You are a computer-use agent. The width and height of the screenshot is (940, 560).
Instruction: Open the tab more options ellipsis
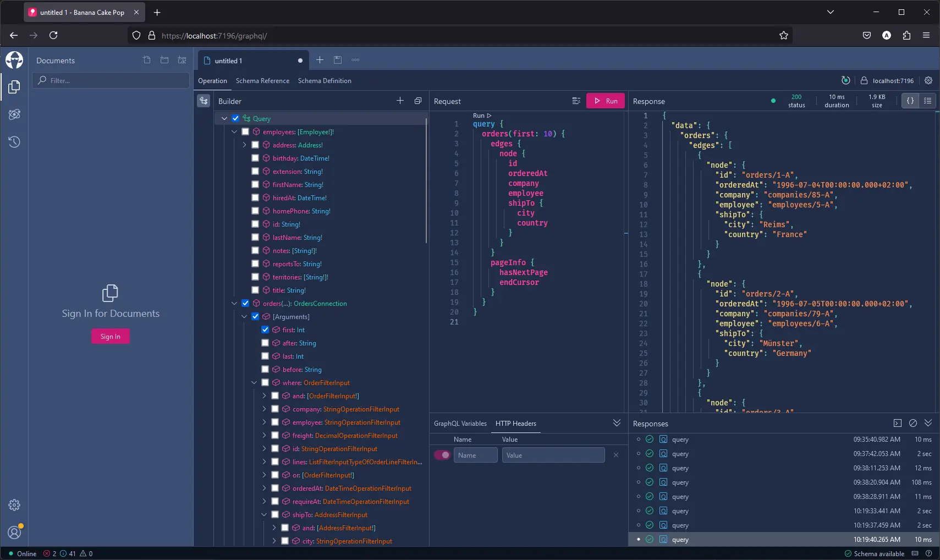coord(355,60)
